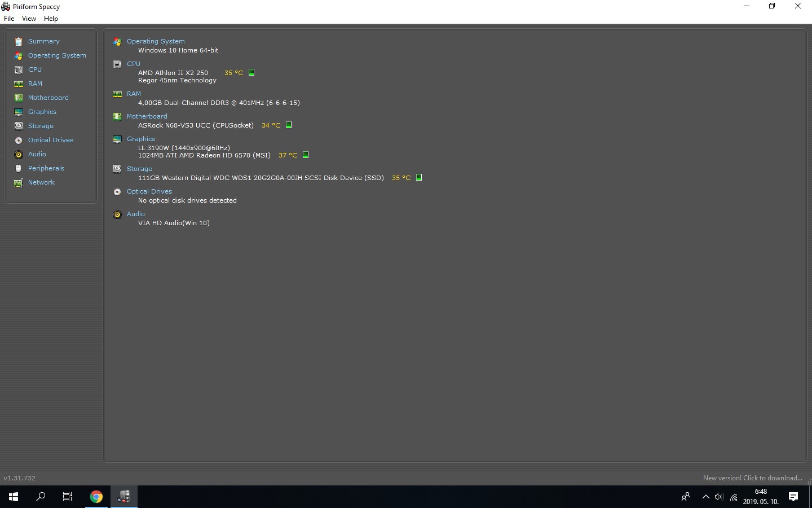Click the Optical Drives disc icon in sidebar
Viewport: 812px width, 508px height.
point(19,140)
